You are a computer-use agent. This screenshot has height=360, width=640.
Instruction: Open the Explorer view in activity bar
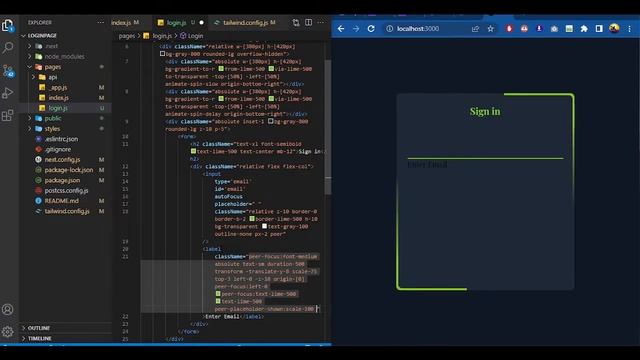pyautogui.click(x=8, y=26)
